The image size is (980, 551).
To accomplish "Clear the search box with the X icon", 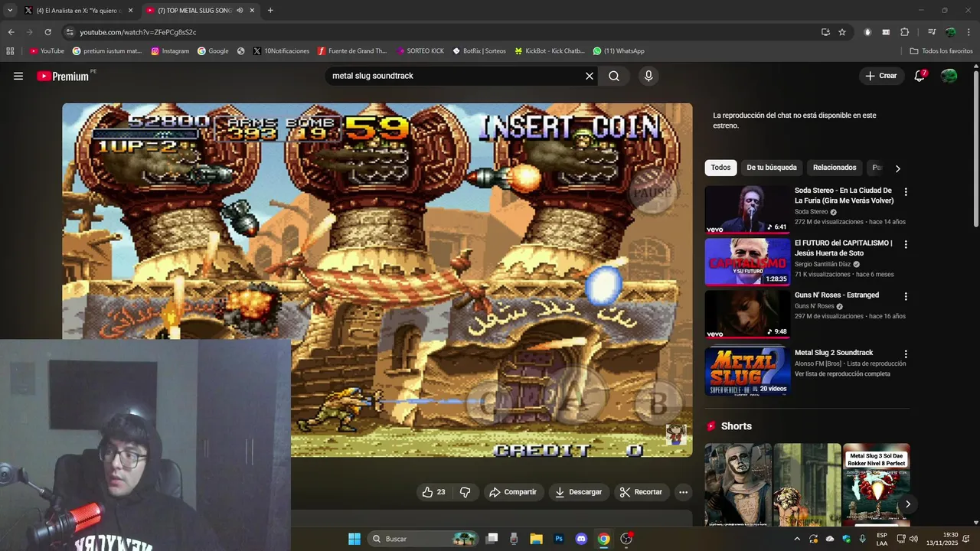I will [590, 76].
